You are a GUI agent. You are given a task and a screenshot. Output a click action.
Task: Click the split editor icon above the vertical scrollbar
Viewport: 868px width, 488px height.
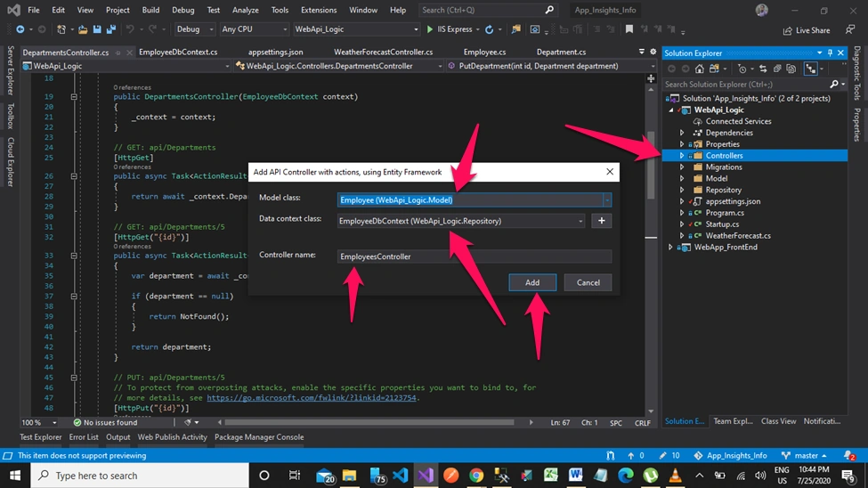coord(651,78)
